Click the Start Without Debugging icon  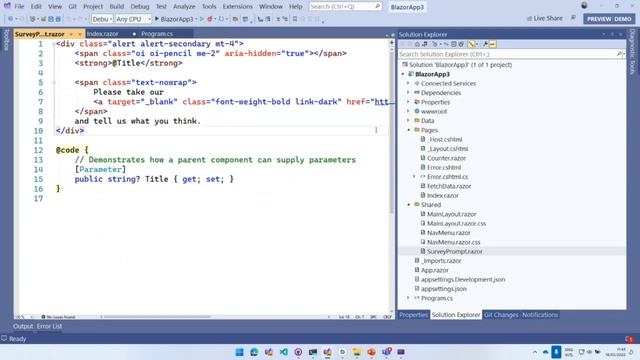pyautogui.click(x=202, y=19)
